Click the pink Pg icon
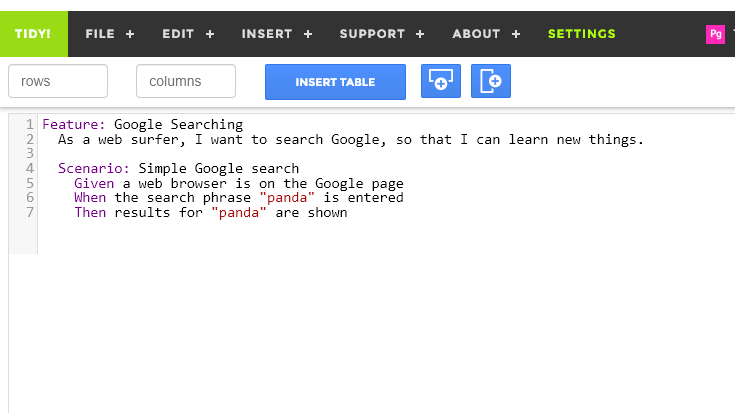This screenshot has height=413, width=735. tap(715, 34)
